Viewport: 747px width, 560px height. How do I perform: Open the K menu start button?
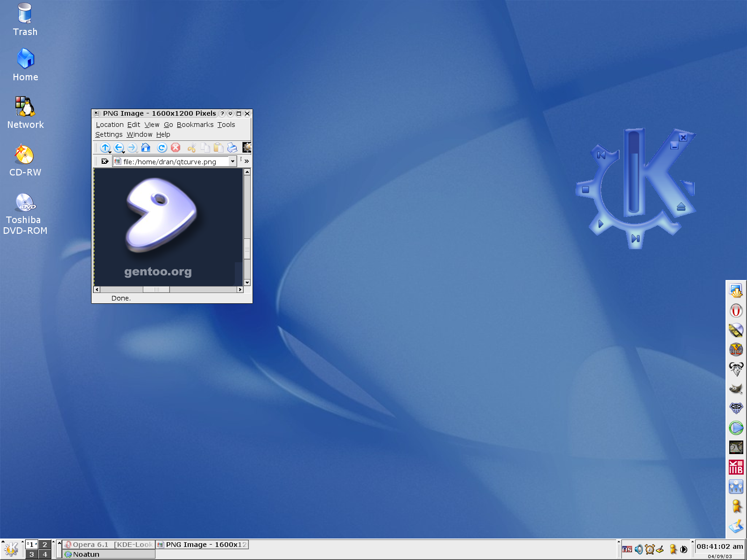[11, 549]
